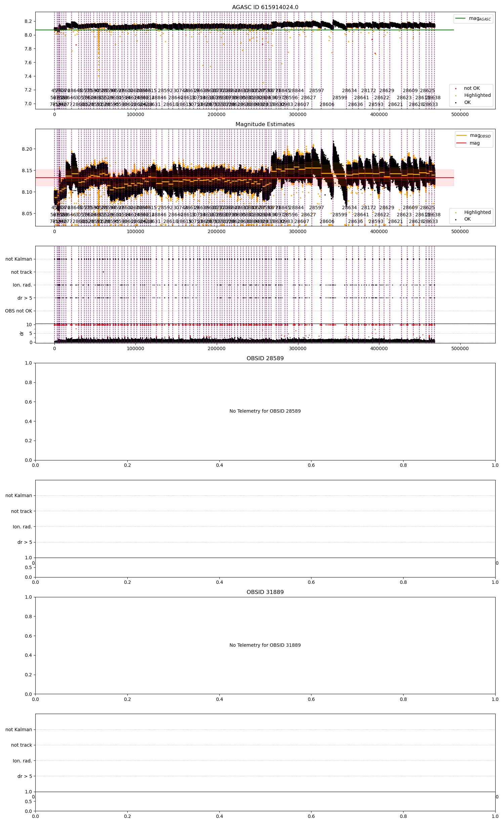This screenshot has width=504, height=824.
Task: Click obsid label 28636 in Magnitude Estimates plot
Action: (355, 221)
